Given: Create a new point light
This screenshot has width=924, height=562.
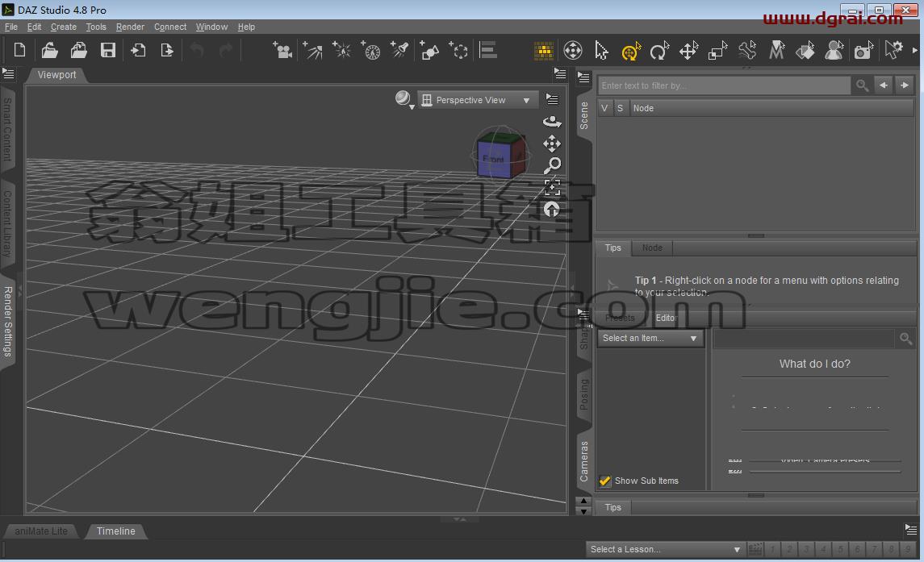Looking at the screenshot, I should point(341,51).
